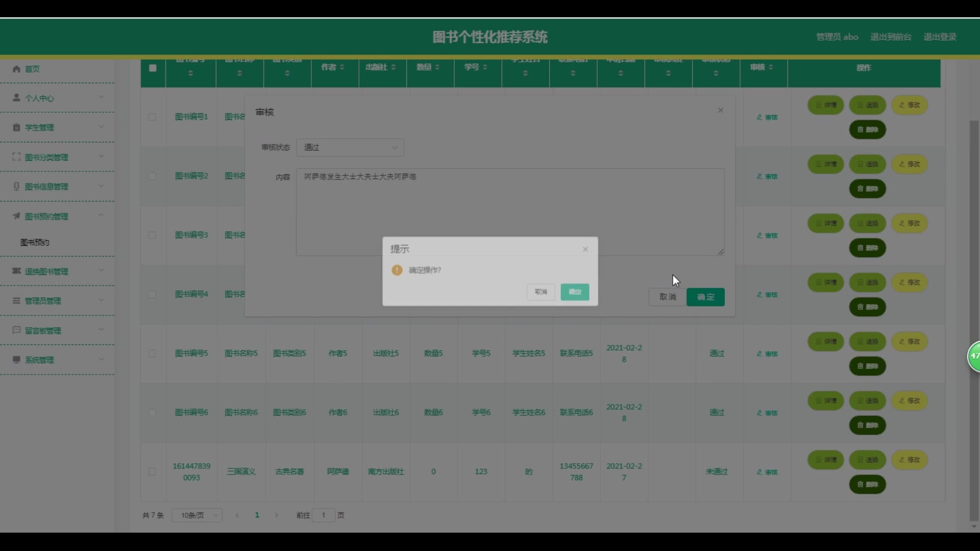Click the home icon in the sidebar
The height and width of the screenshot is (551, 980).
pyautogui.click(x=16, y=69)
